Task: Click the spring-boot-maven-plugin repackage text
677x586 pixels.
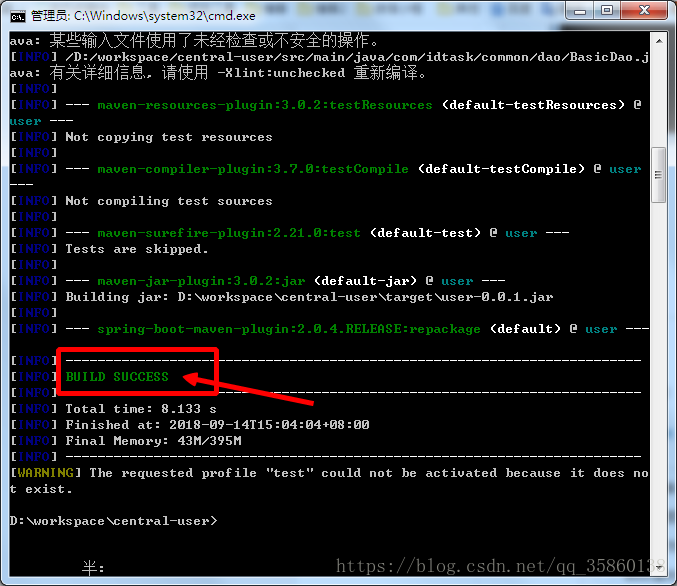Action: click(x=288, y=329)
